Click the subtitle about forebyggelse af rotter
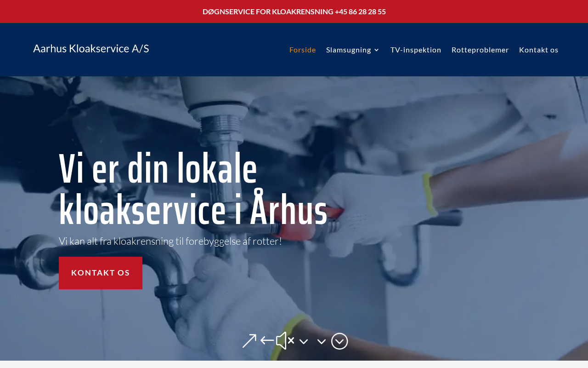Viewport: 588px width, 368px height. [170, 241]
